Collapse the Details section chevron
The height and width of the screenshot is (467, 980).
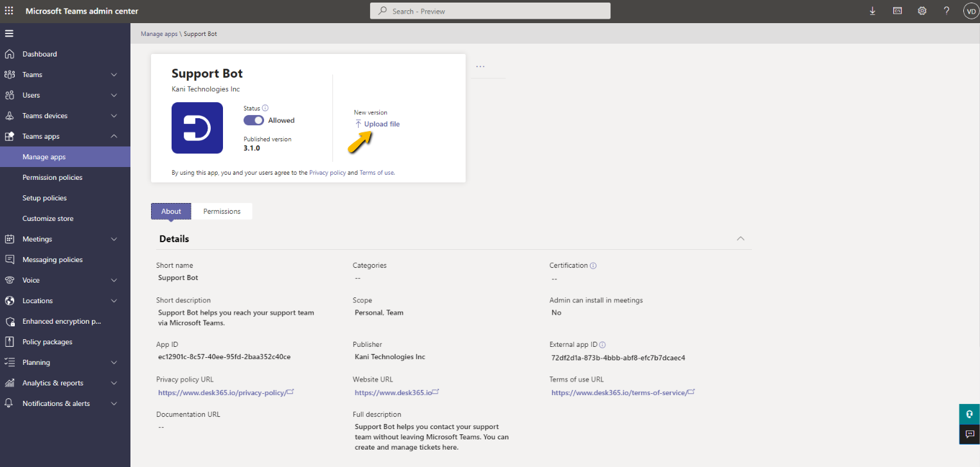(x=740, y=238)
